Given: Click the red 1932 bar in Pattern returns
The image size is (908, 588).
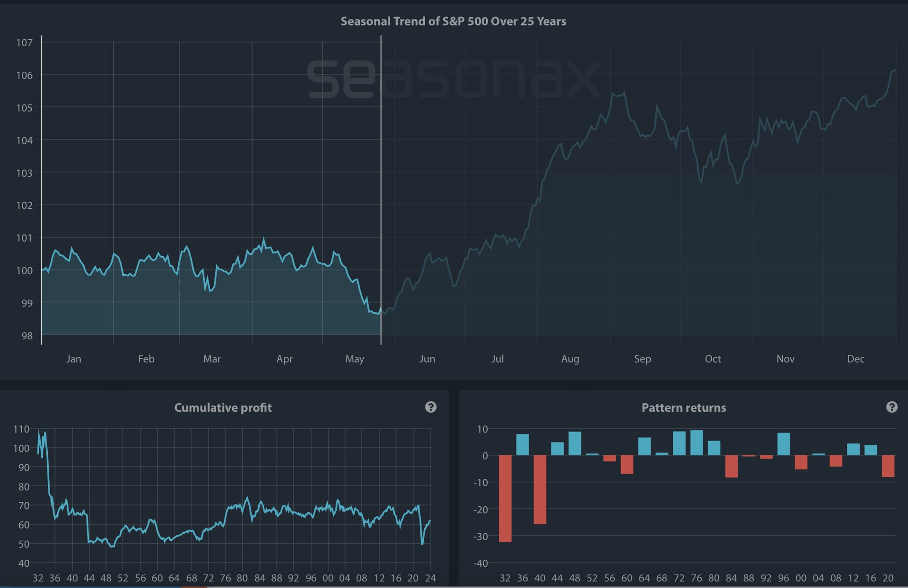Looking at the screenshot, I should pos(505,498).
